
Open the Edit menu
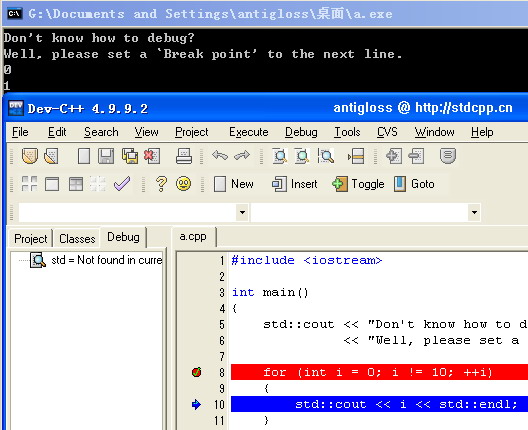click(57, 132)
